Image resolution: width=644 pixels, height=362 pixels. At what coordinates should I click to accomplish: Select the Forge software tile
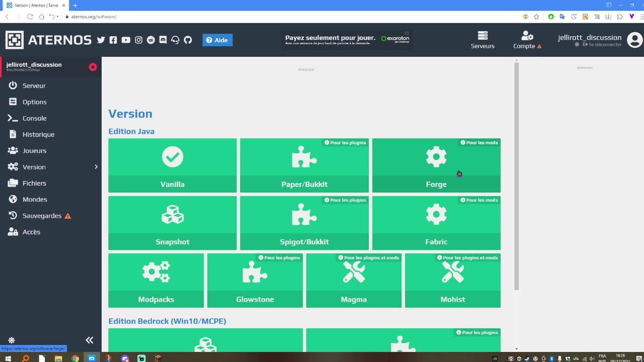[x=436, y=165]
